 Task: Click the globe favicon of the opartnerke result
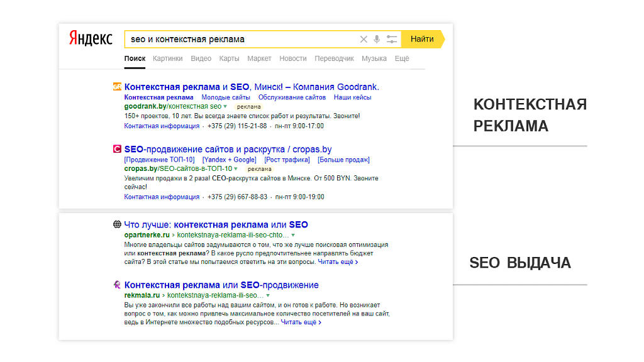click(x=117, y=224)
